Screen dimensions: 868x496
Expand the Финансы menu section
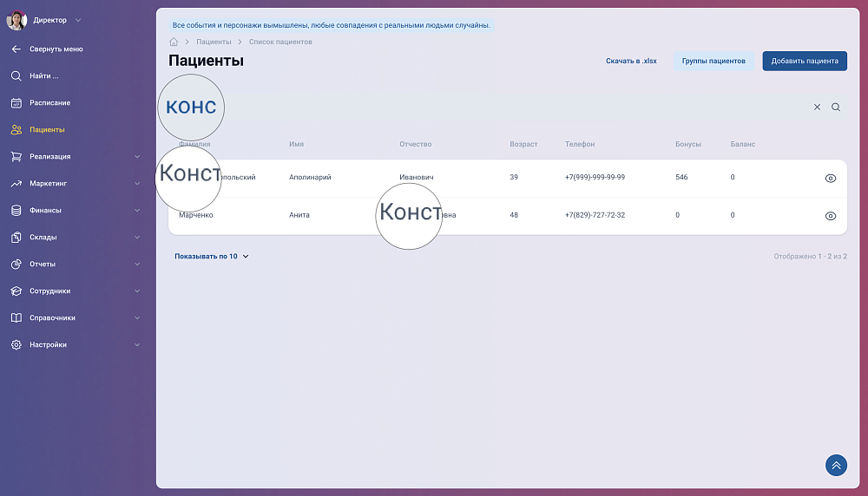[x=137, y=211]
